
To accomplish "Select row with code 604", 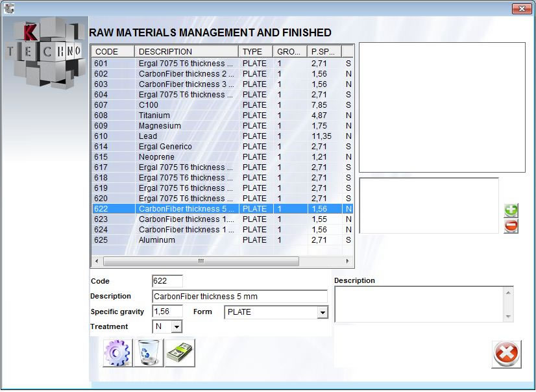I will tap(223, 95).
